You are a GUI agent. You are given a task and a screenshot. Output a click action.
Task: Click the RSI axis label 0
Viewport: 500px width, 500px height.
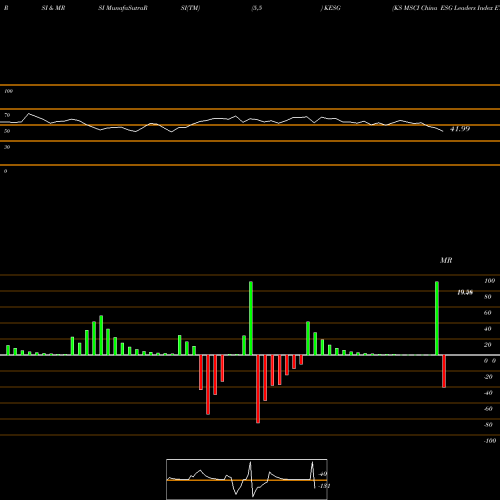5,171
